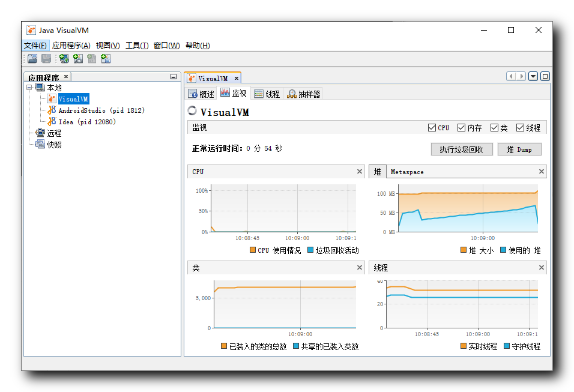Image resolution: width=574 pixels, height=392 pixels.
Task: Click the 垃圾回收活动 blue legend swatch
Action: coord(310,250)
